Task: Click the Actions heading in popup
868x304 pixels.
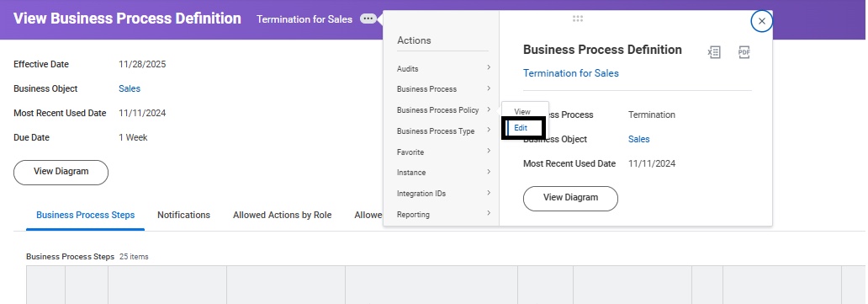Action: point(414,40)
